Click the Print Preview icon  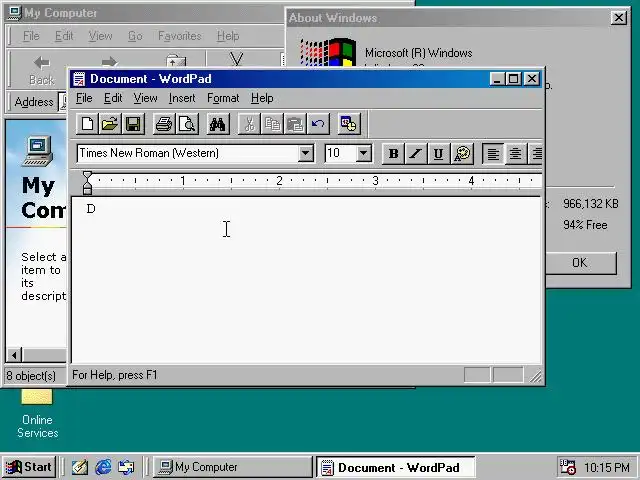(x=187, y=124)
